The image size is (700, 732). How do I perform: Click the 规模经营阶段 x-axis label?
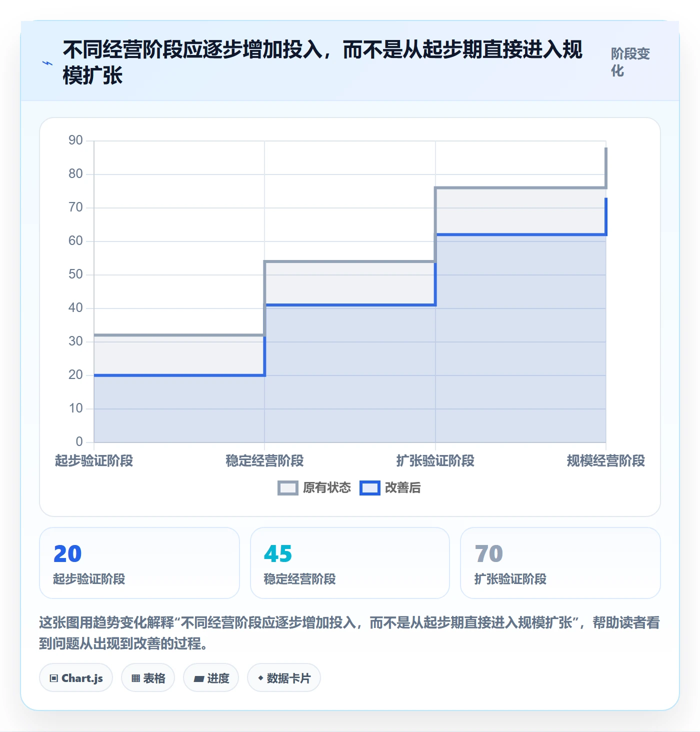606,460
